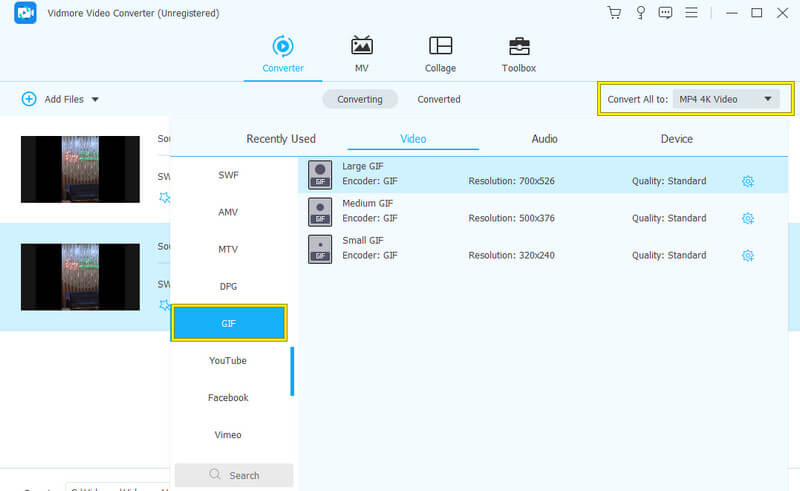Open settings gear for Large GIF
Viewport: 800px width, 491px height.
(x=747, y=181)
